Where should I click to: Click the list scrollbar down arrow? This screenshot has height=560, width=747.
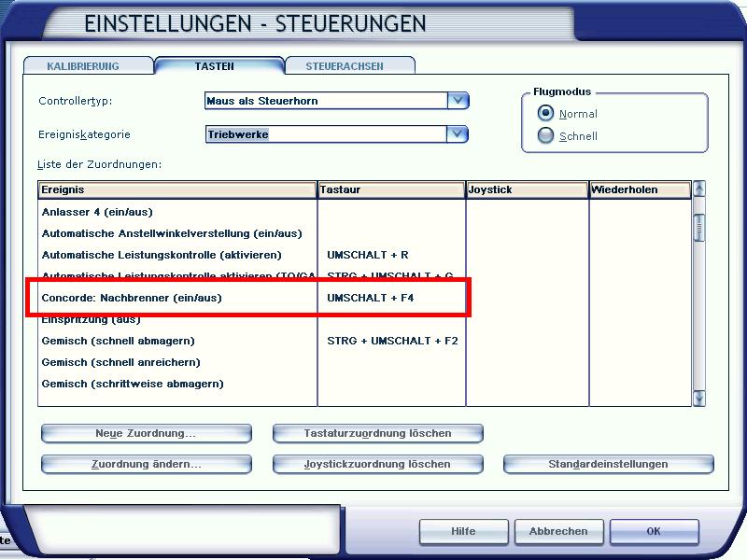[698, 398]
